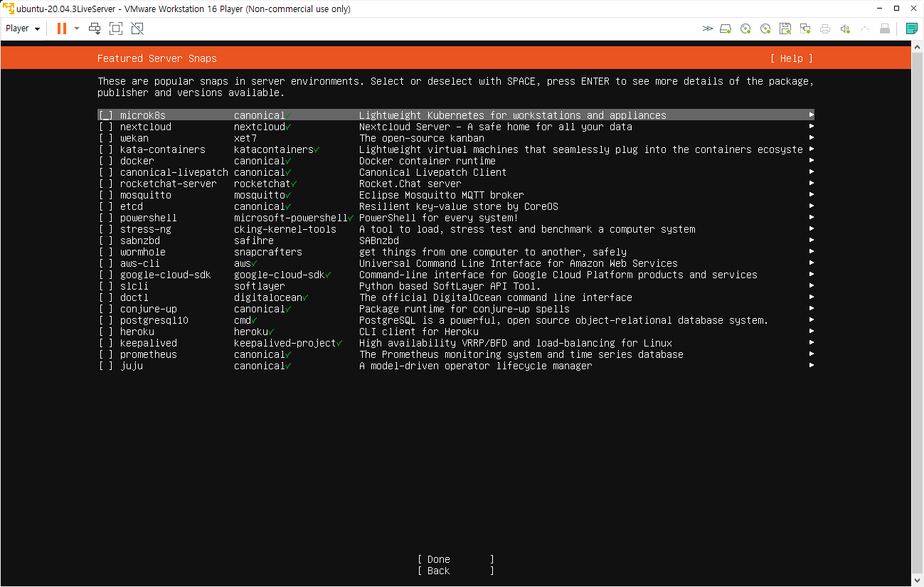Viewport: 924px width, 587px height.
Task: Open the Player menu
Action: [x=23, y=28]
